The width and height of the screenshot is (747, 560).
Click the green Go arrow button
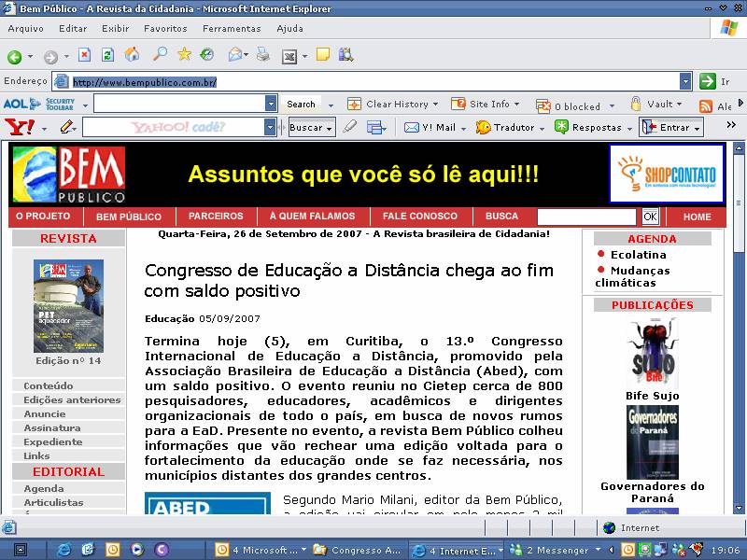[708, 81]
